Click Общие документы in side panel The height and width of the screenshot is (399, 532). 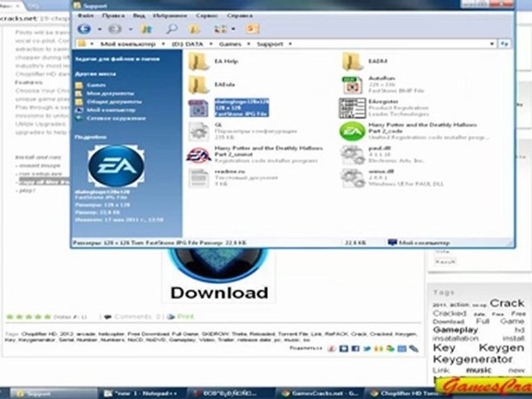[114, 102]
